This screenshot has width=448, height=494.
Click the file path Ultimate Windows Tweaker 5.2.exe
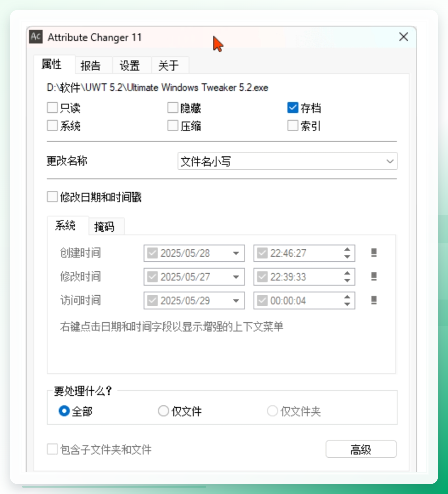pos(158,88)
